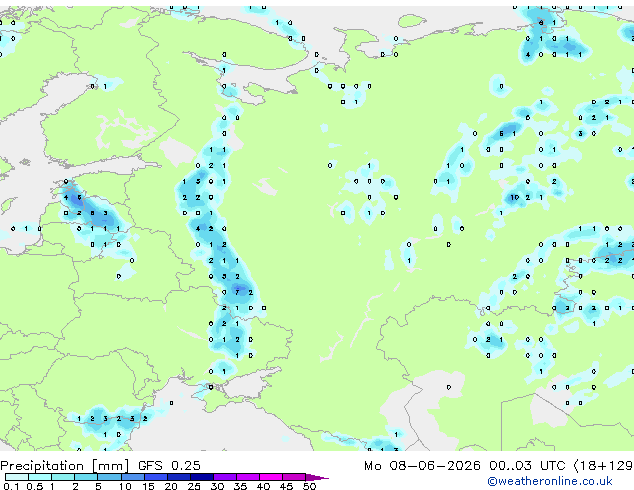Click the 15–20 mm legend color box
This screenshot has height=490, width=634.
tap(155, 477)
